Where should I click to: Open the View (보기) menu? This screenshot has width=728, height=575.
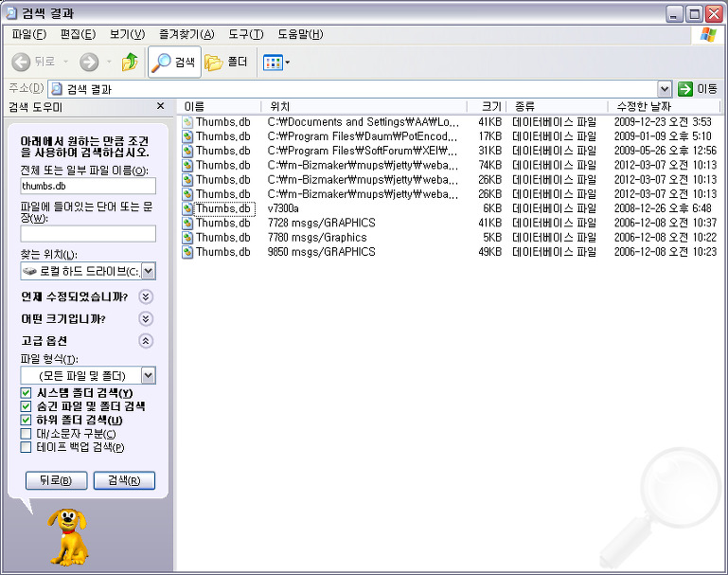pos(127,34)
